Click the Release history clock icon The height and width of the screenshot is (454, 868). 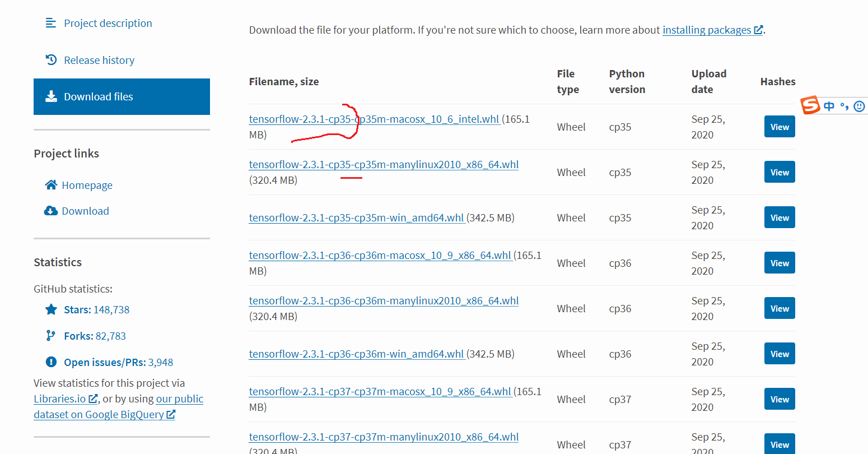click(x=51, y=60)
